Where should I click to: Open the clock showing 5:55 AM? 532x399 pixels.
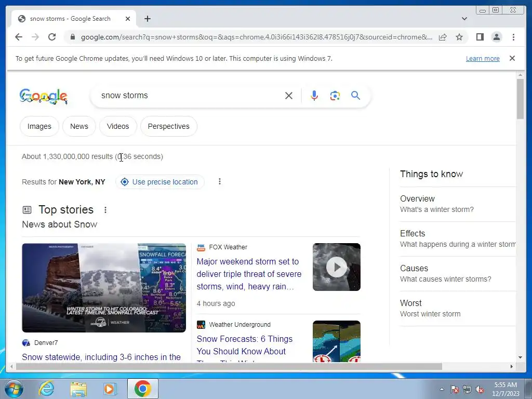506,389
